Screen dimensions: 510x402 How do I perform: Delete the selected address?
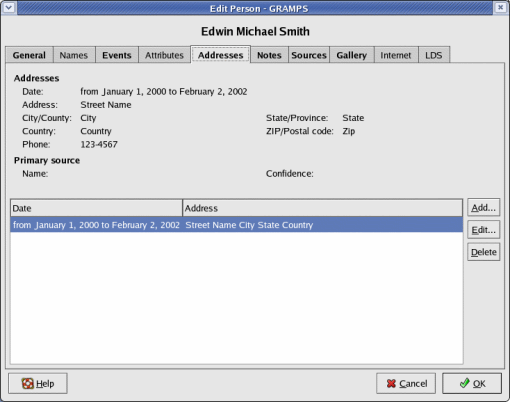coord(483,252)
